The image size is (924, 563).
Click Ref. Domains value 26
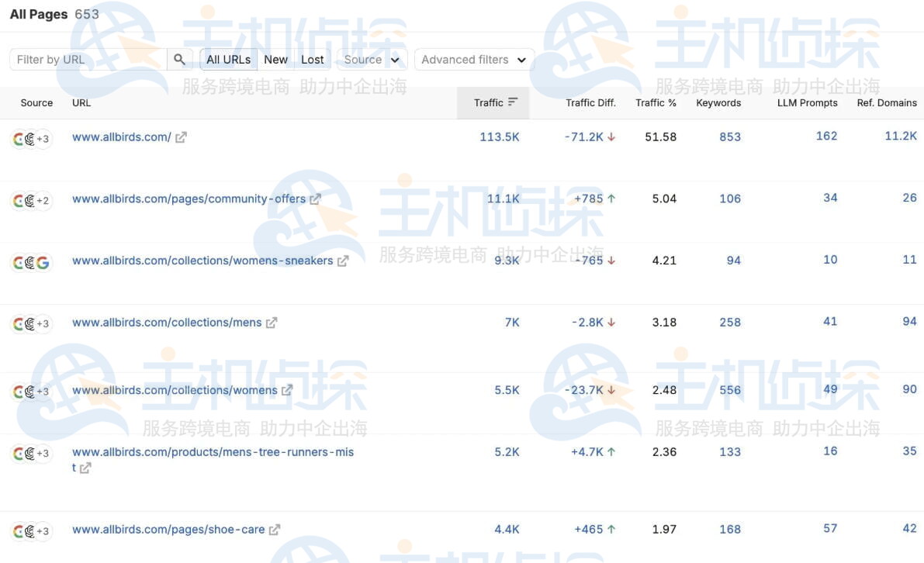910,198
